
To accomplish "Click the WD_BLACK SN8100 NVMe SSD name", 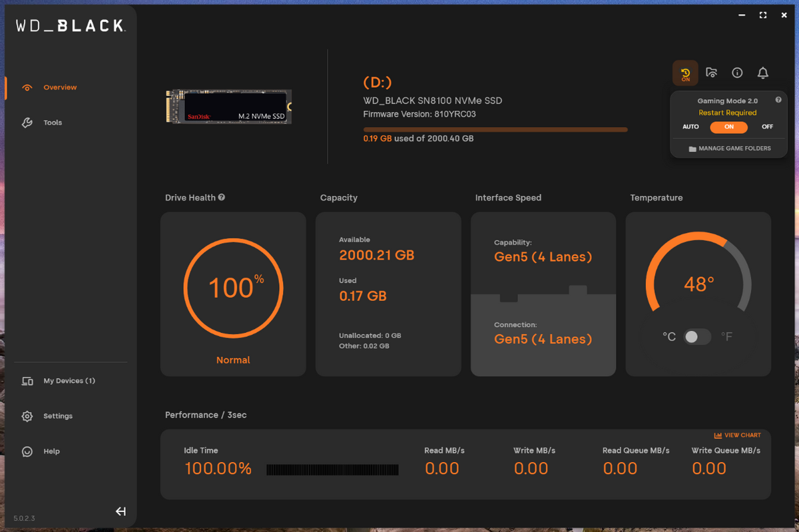I will click(433, 101).
